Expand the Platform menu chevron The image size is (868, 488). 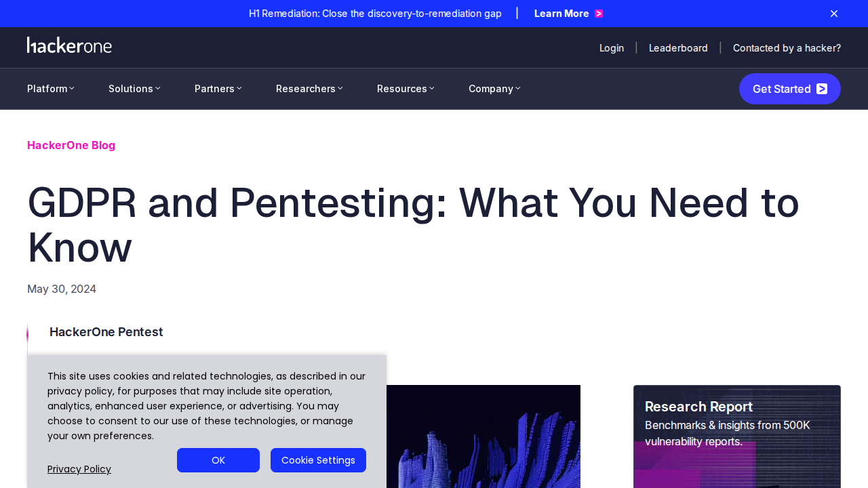[x=72, y=89]
